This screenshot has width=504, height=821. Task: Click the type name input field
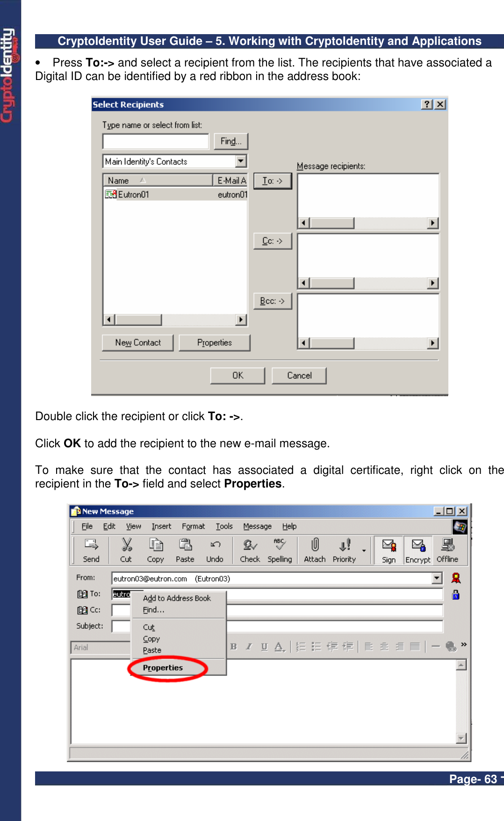(x=156, y=141)
